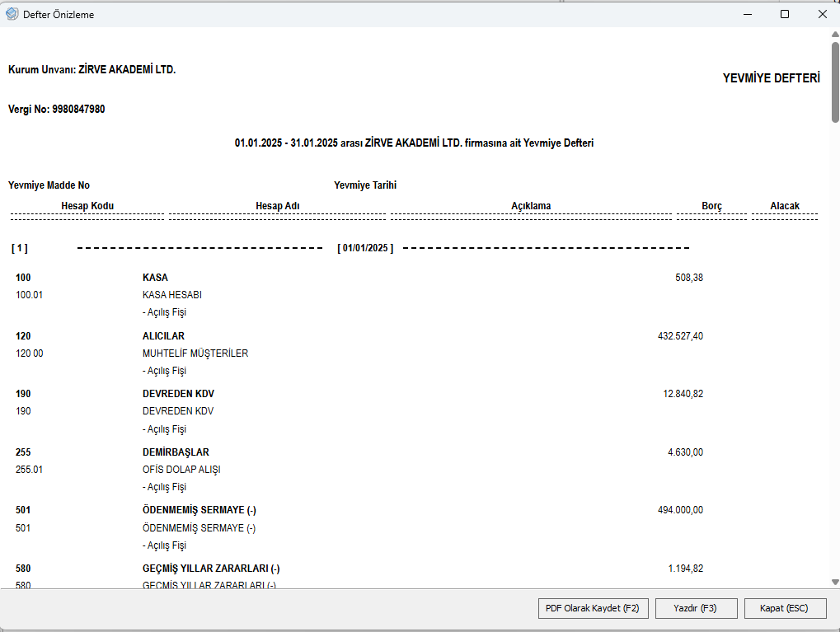Click the Borç column header

tap(711, 206)
